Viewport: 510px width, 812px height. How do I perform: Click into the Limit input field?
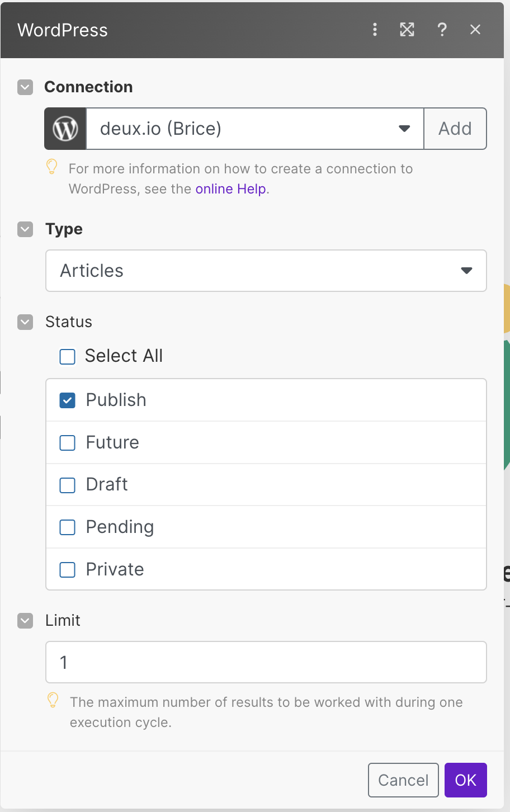[x=266, y=662]
